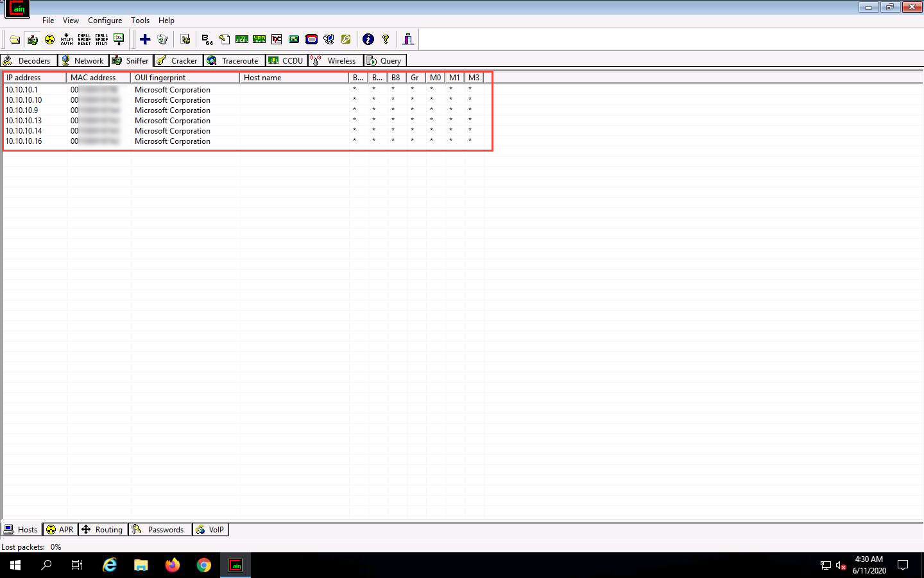Click the yellow question mark Help icon

point(386,39)
